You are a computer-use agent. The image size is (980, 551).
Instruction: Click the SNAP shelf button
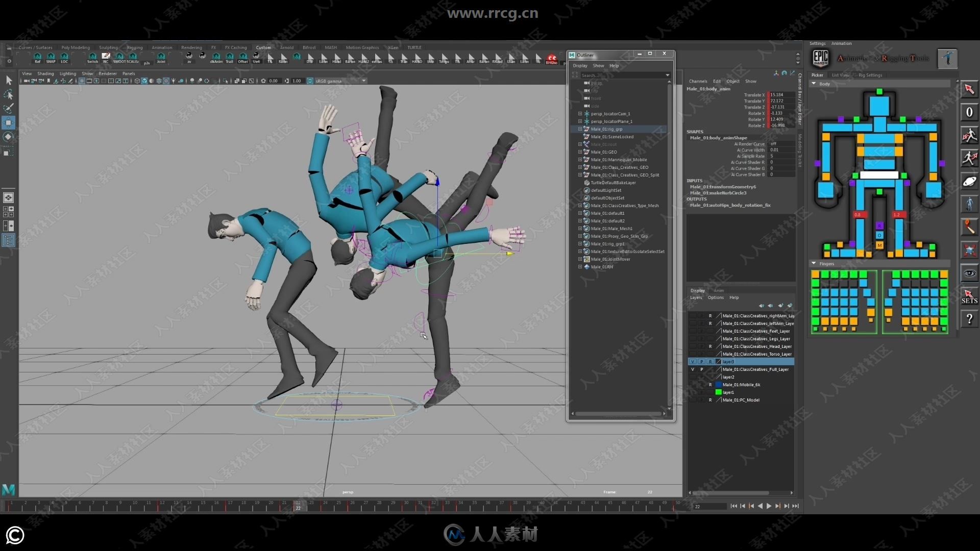(x=51, y=58)
